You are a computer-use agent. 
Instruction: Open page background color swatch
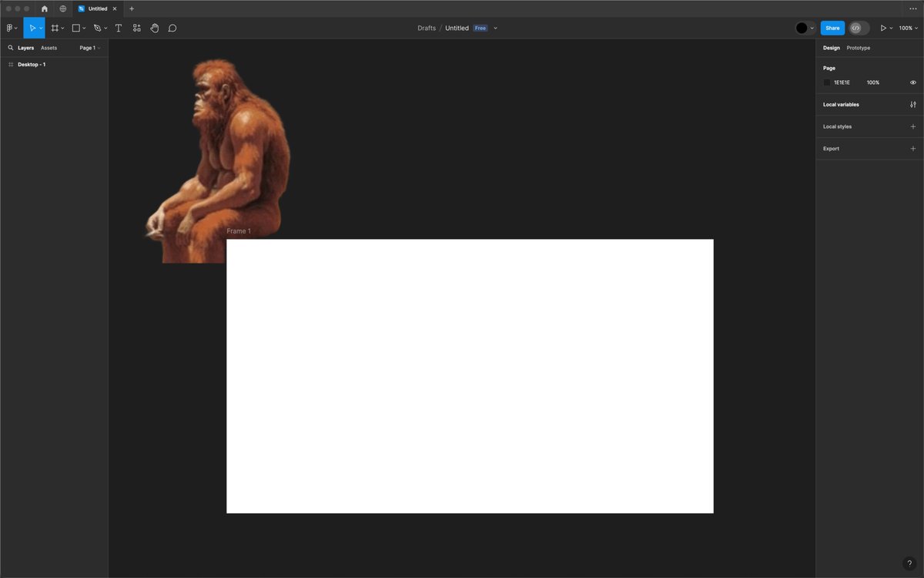[x=827, y=82]
